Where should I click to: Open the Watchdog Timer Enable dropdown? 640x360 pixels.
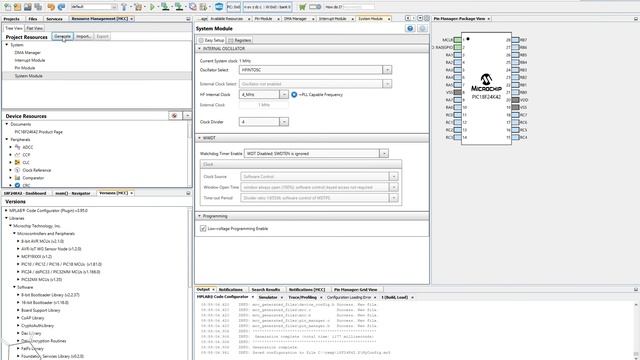click(384, 153)
